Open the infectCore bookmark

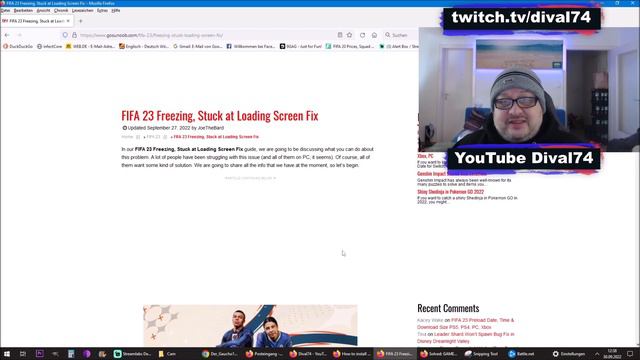click(49, 47)
